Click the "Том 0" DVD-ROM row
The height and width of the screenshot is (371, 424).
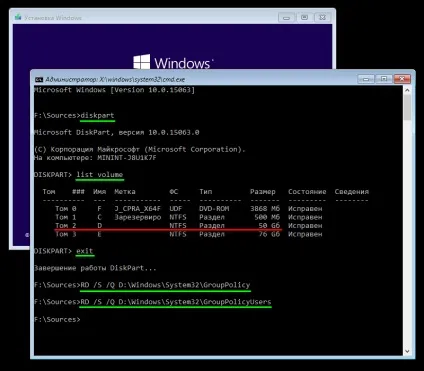[x=189, y=209]
